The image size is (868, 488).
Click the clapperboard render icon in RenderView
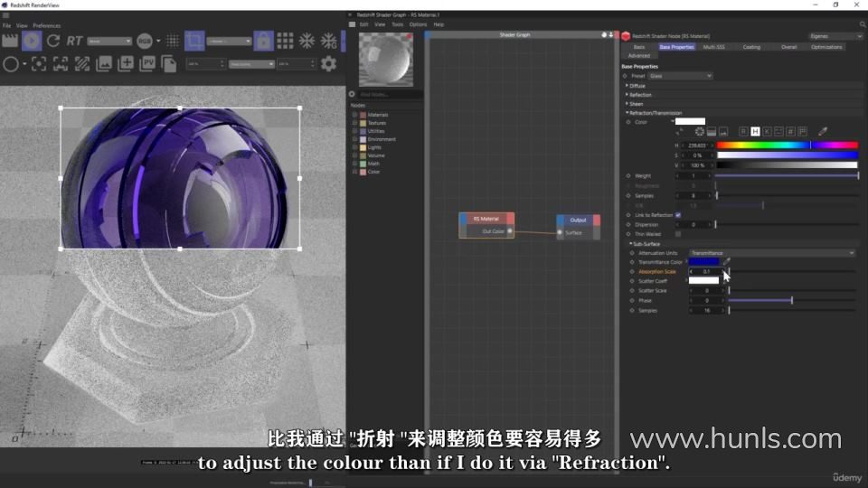[x=10, y=41]
